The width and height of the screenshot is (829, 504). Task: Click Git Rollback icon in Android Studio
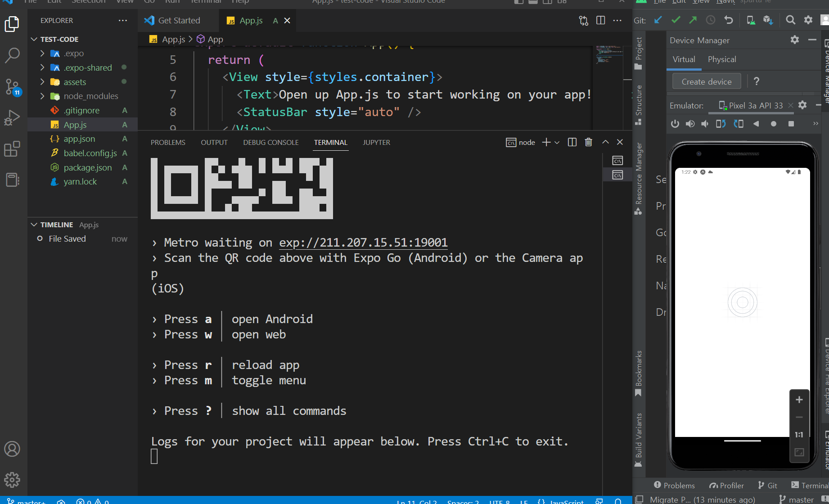pyautogui.click(x=729, y=20)
